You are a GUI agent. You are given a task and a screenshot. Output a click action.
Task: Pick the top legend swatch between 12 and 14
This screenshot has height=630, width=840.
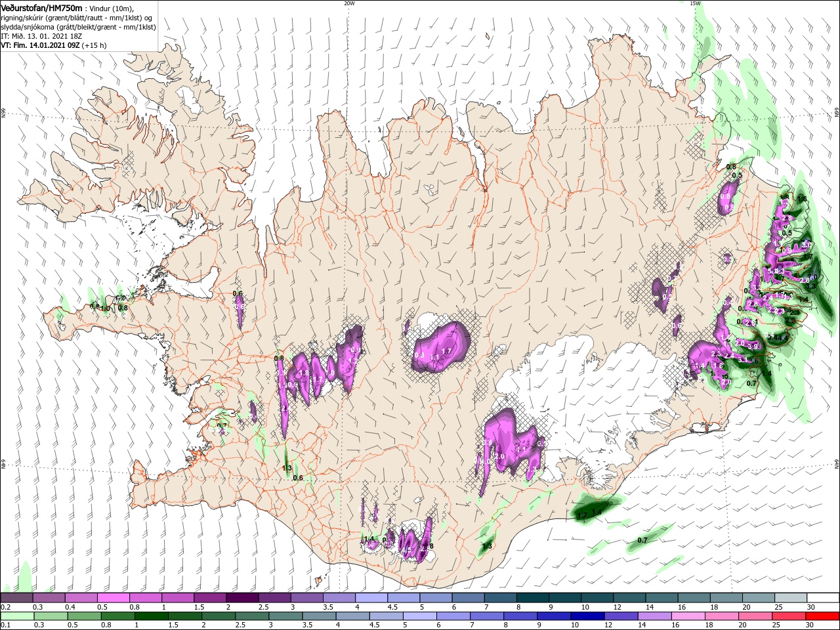(x=628, y=598)
